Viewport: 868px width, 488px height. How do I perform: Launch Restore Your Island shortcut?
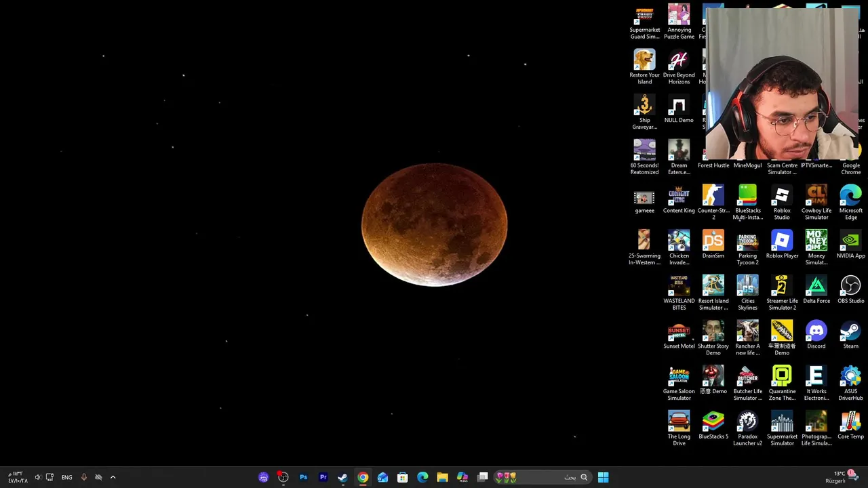click(644, 66)
